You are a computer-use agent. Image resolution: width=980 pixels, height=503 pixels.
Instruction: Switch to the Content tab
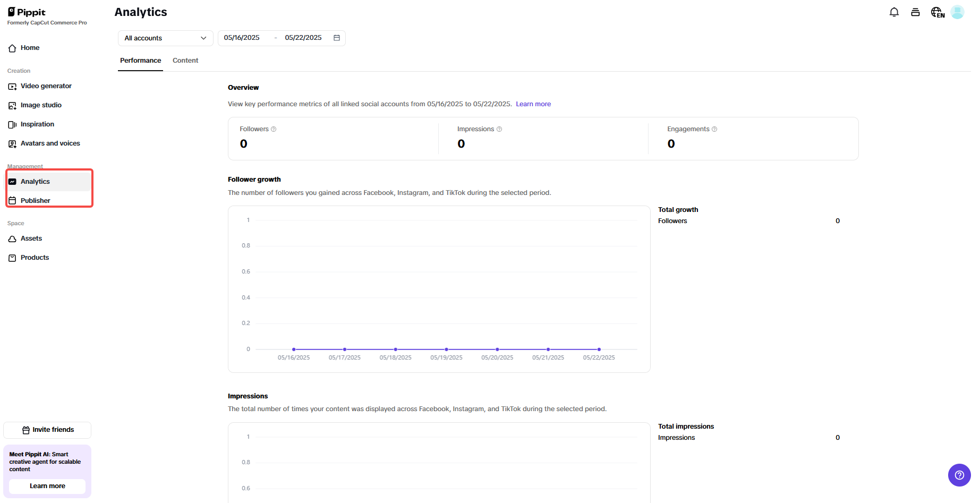point(185,60)
